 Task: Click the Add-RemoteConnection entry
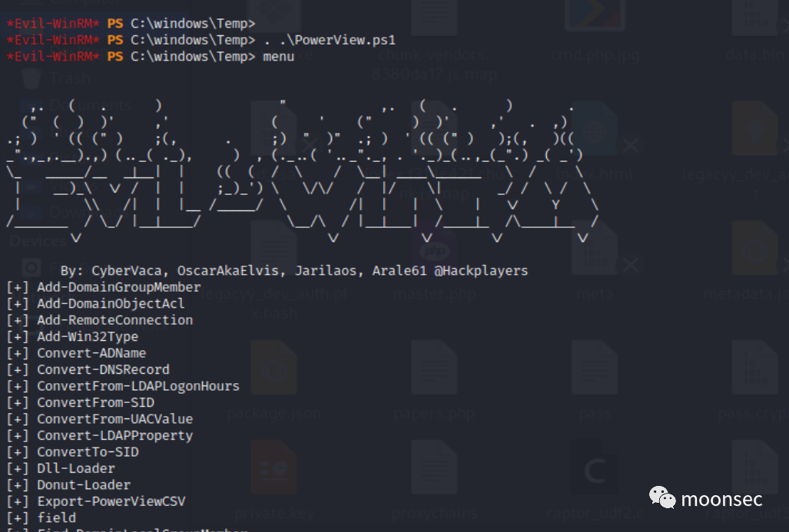114,320
